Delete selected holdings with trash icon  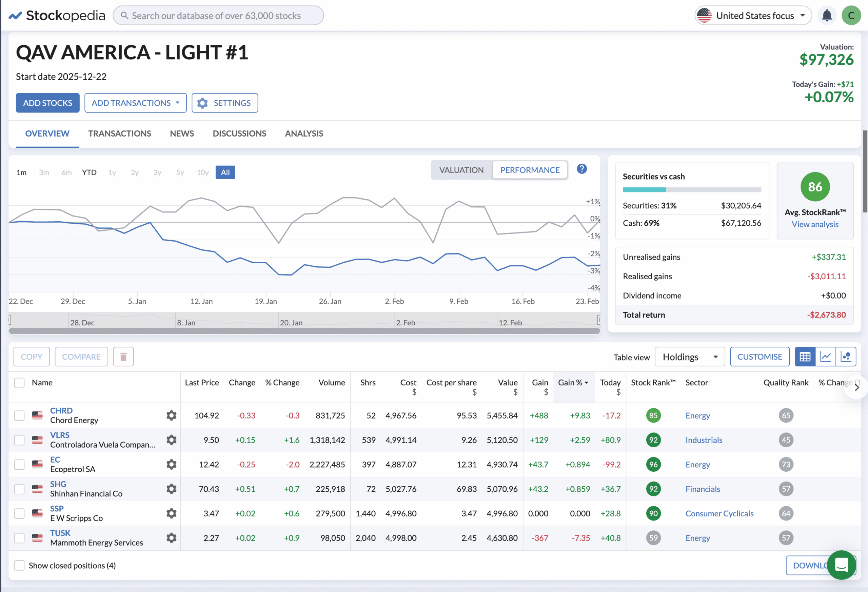coord(123,356)
